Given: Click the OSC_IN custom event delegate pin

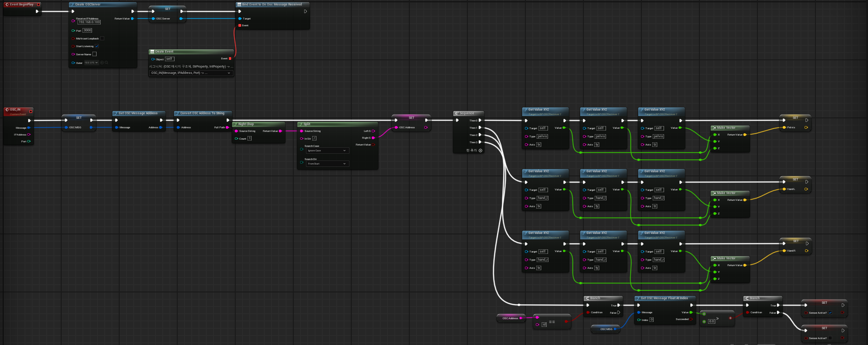Looking at the screenshot, I should [31, 111].
